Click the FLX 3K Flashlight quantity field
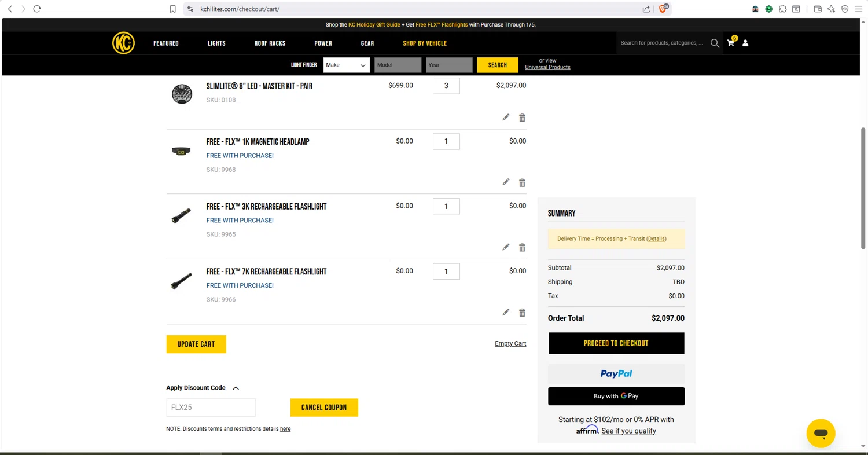Image resolution: width=868 pixels, height=455 pixels. (x=446, y=206)
